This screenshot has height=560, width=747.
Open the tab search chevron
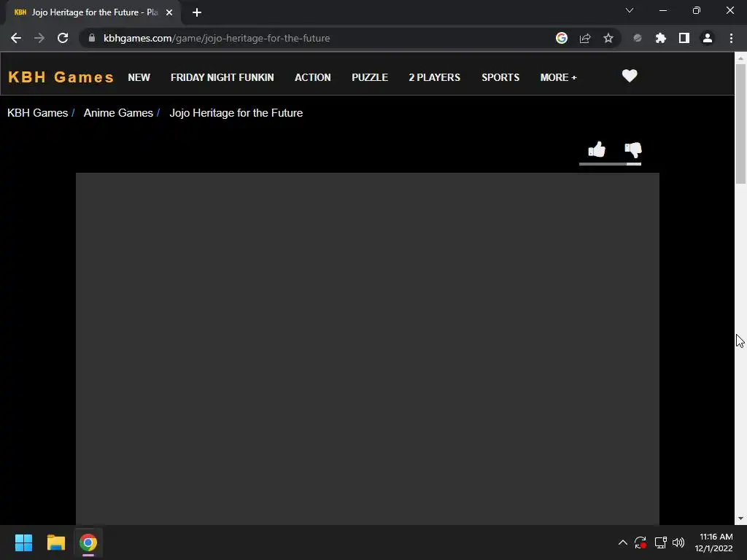click(x=630, y=10)
